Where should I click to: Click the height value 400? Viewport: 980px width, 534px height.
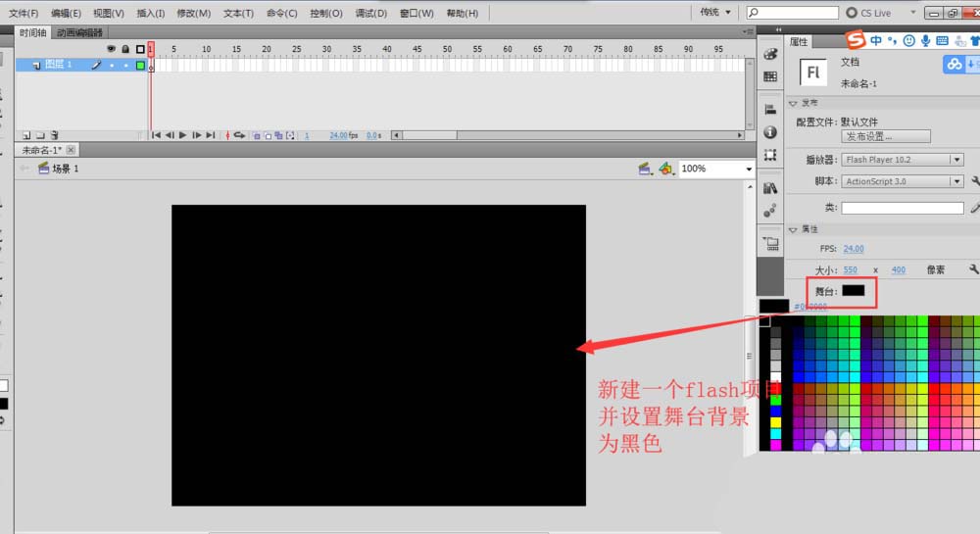click(x=898, y=269)
